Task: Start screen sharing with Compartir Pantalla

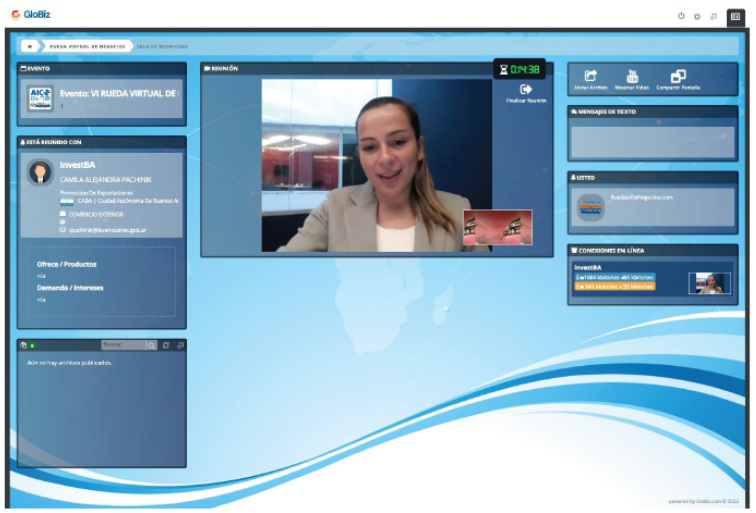Action: point(678,76)
